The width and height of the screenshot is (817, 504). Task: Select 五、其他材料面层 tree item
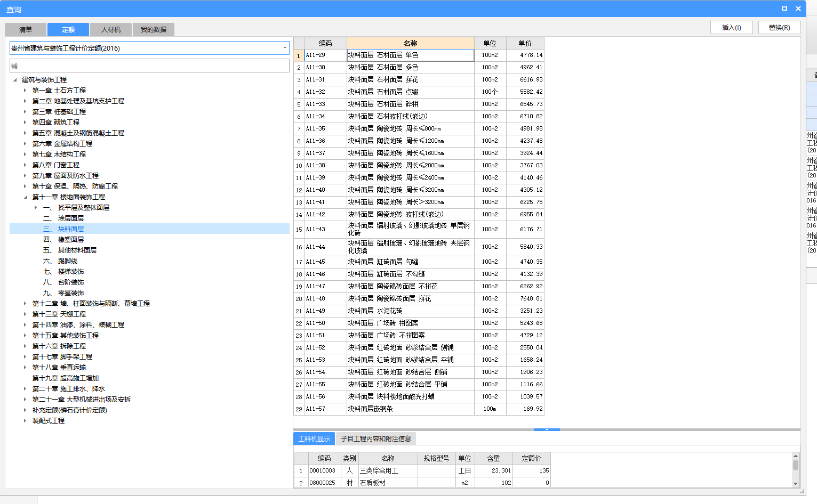pyautogui.click(x=70, y=250)
